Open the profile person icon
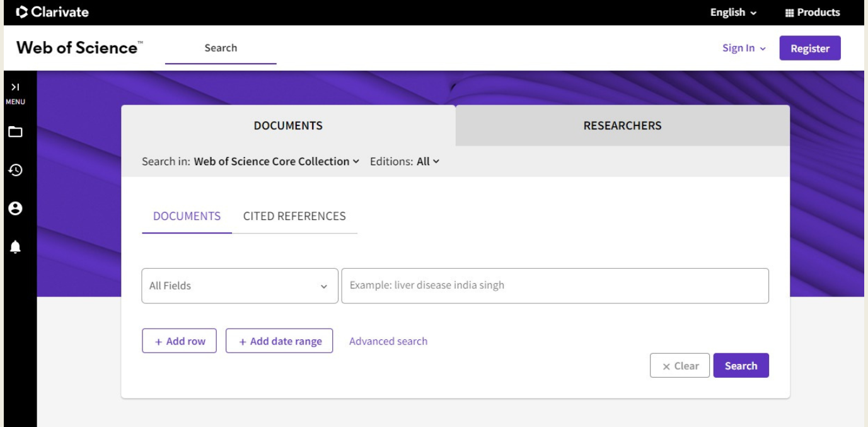868x427 pixels. point(15,209)
